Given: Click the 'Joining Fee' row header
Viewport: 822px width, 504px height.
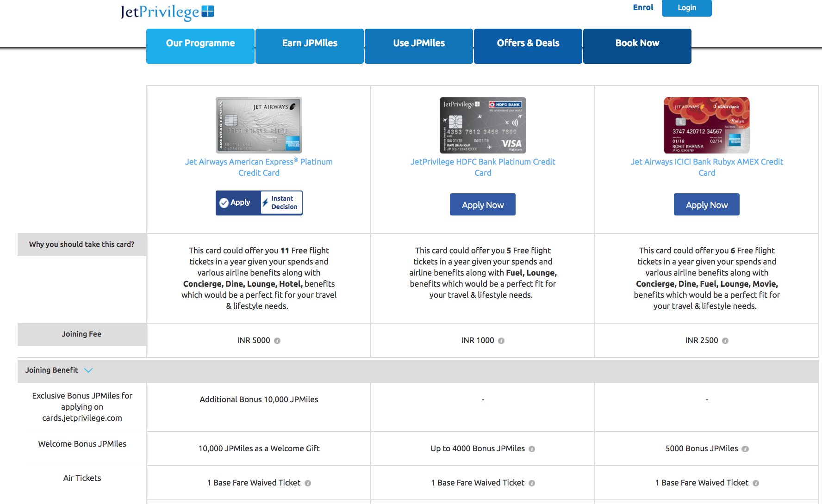Looking at the screenshot, I should 82,334.
